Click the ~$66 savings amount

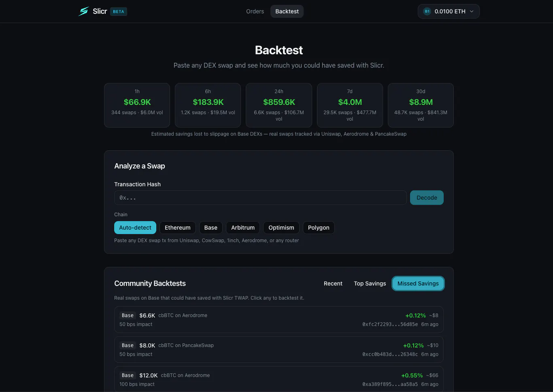[x=432, y=375]
